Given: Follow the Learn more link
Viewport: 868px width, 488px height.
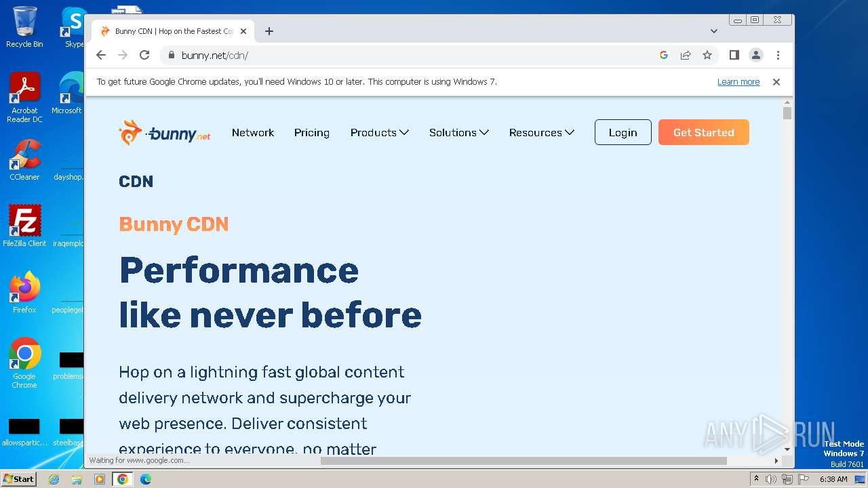Looking at the screenshot, I should pos(738,82).
